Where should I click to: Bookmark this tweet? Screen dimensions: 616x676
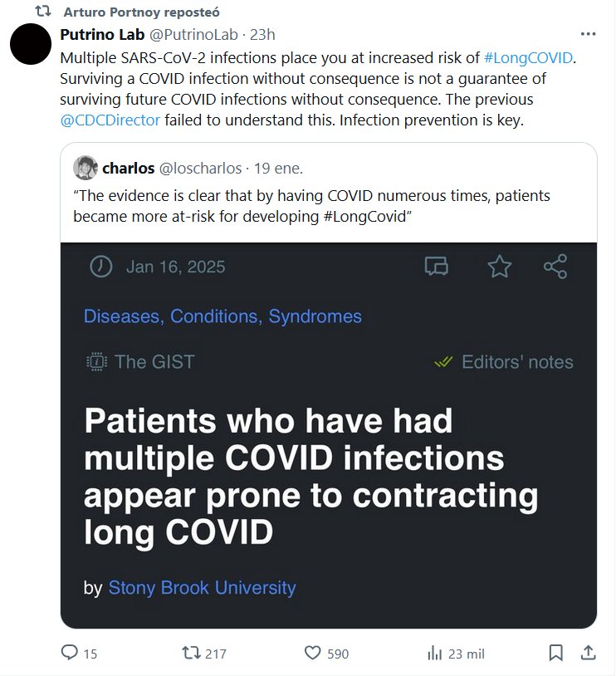[x=556, y=654]
